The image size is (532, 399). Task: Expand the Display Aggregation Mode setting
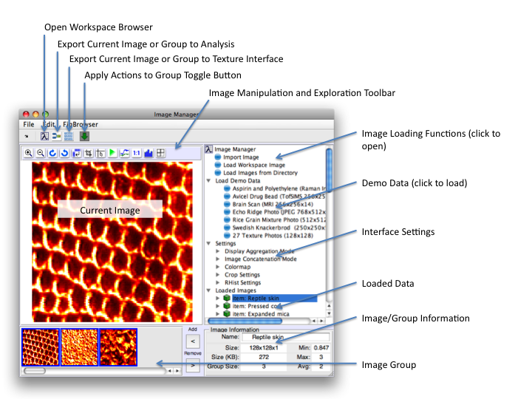(217, 251)
